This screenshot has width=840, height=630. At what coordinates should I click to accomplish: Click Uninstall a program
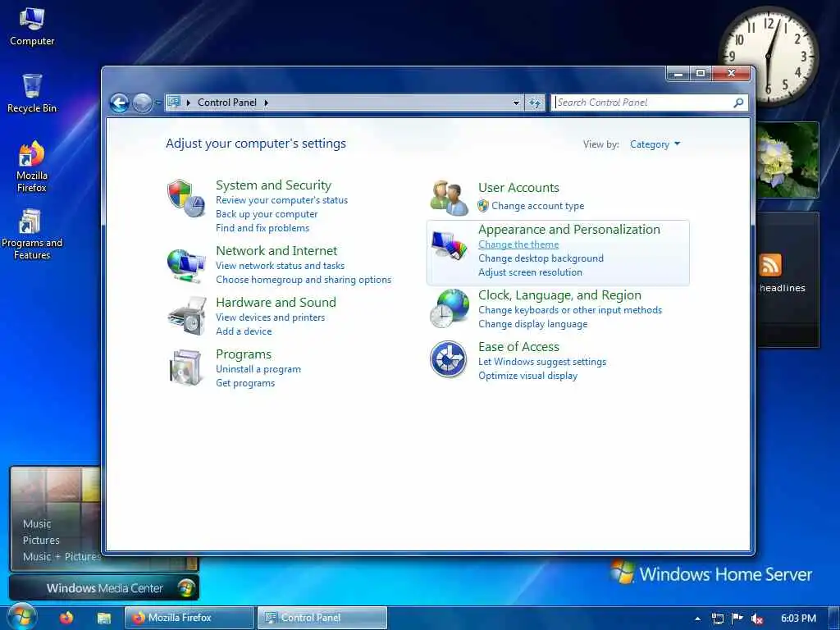258,368
